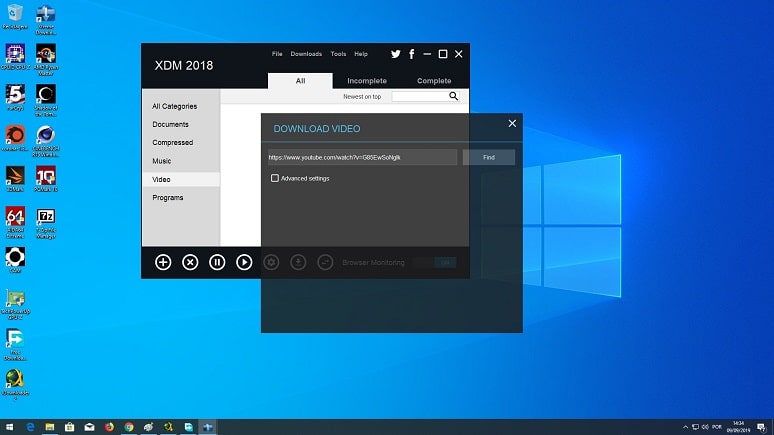The height and width of the screenshot is (435, 774).
Task: Enable the Advanced settings checkbox
Action: point(275,178)
